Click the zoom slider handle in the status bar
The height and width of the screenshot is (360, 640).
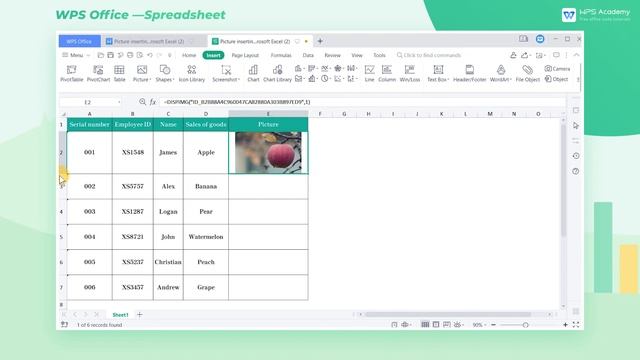[x=525, y=325]
